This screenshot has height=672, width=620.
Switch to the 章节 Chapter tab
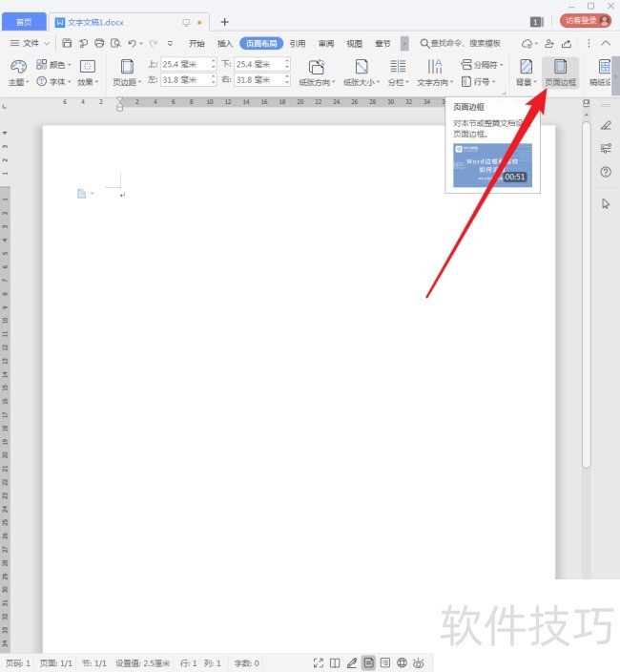click(x=382, y=43)
